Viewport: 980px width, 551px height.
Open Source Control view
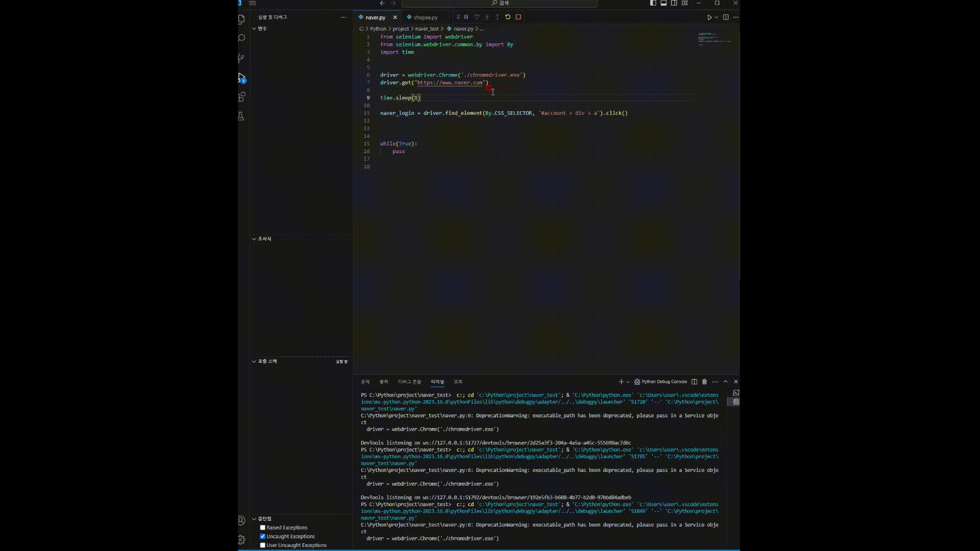tap(242, 58)
